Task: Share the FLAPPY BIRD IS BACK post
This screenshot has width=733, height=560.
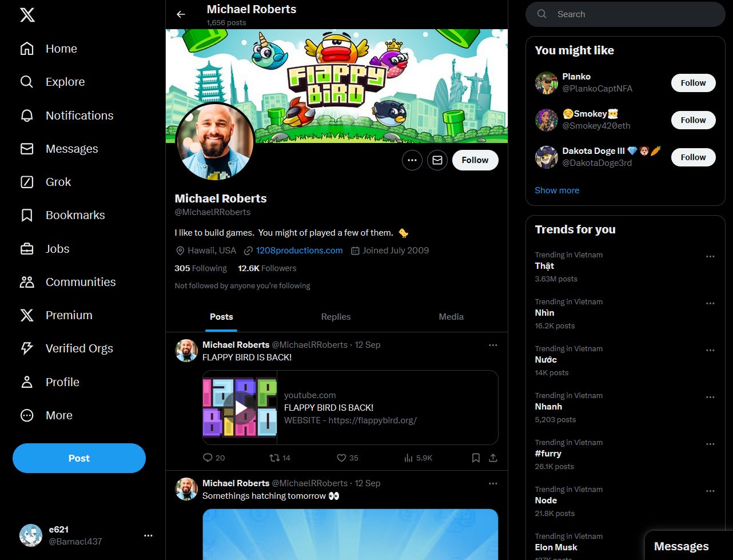Action: (x=493, y=458)
